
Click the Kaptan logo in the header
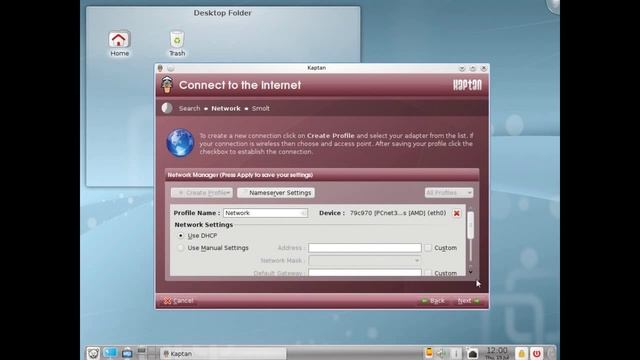[x=467, y=85]
